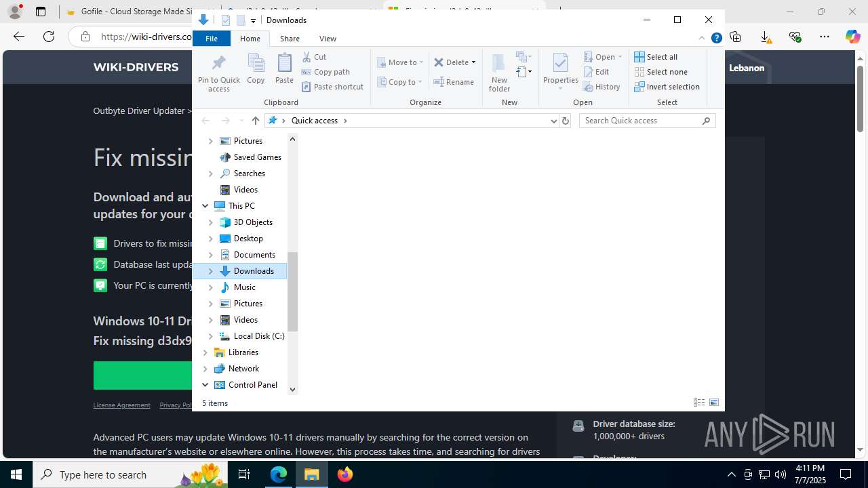Open Windows Start menu
868x488 pixels.
click(x=16, y=474)
